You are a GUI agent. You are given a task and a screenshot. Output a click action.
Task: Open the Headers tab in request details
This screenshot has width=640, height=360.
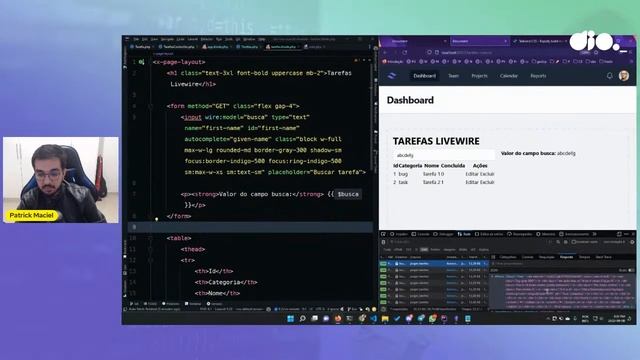tap(508, 257)
